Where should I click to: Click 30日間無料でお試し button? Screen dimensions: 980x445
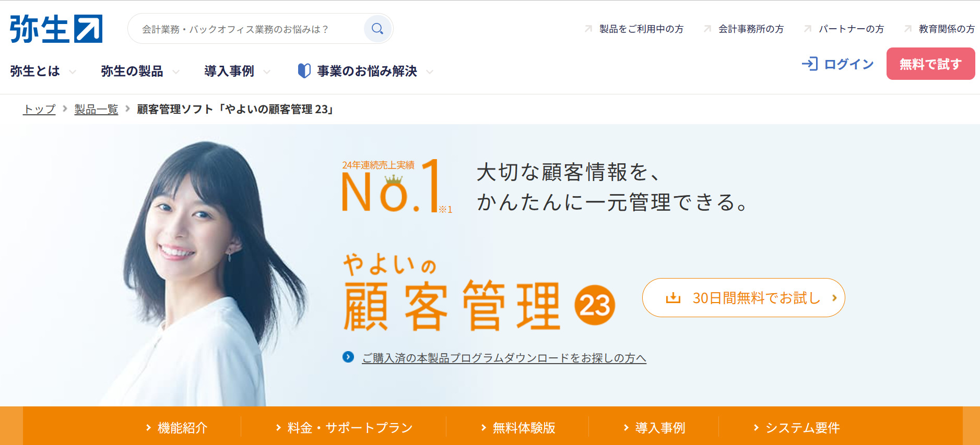[x=743, y=297]
